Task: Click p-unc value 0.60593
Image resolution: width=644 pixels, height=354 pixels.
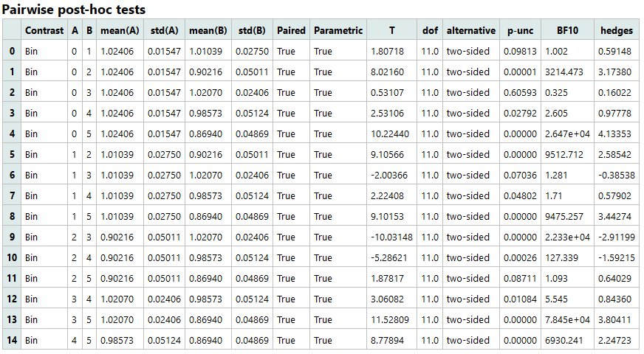Action: point(520,93)
